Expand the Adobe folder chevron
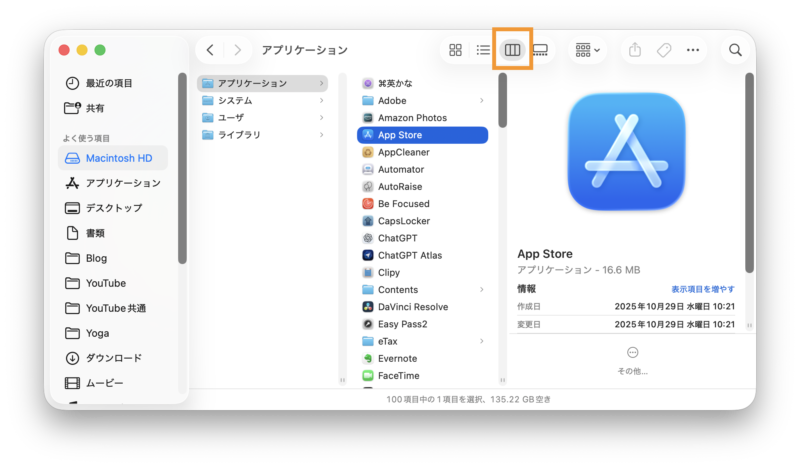Viewport: 800px width, 468px height. [481, 101]
